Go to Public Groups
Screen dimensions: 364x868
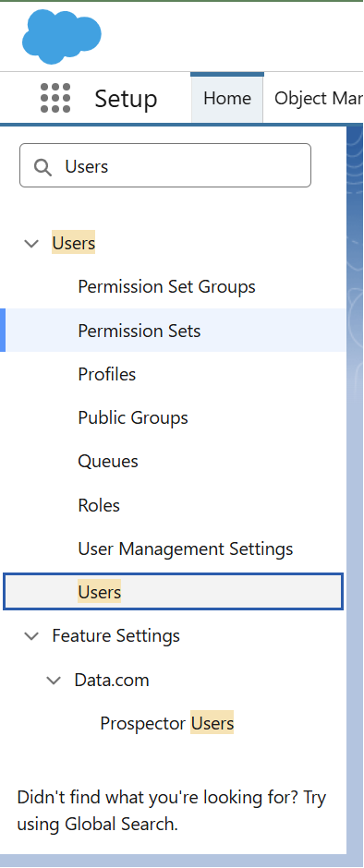pyautogui.click(x=133, y=418)
